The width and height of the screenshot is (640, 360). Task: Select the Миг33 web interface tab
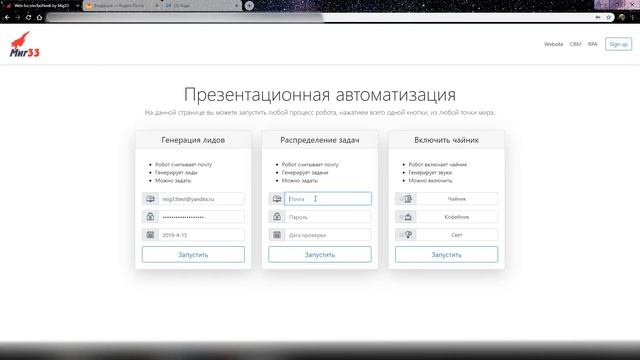[41, 6]
